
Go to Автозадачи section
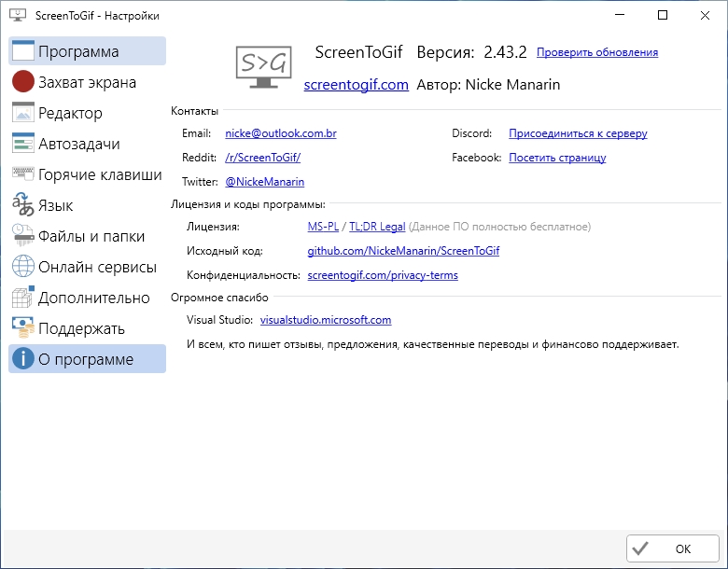pos(88,144)
